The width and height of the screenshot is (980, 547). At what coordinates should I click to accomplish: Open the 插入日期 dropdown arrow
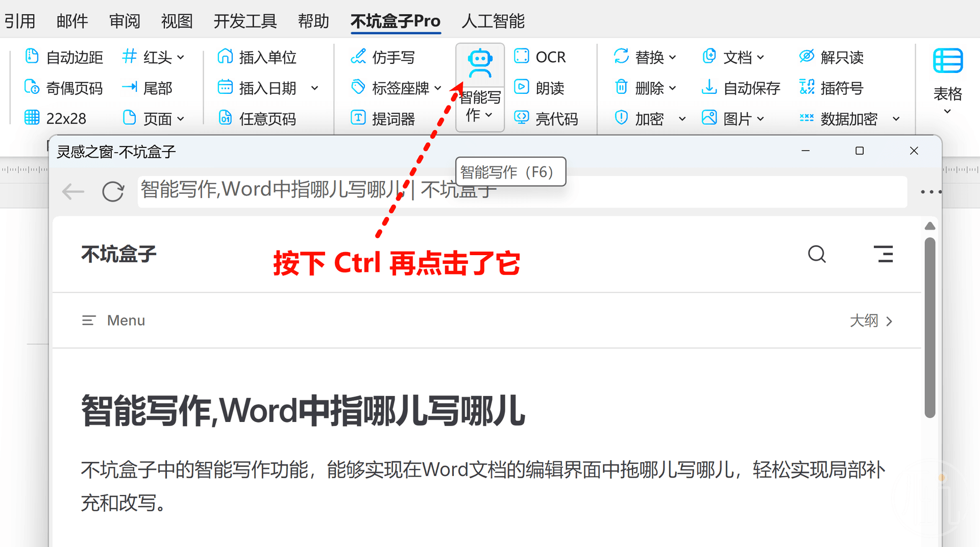315,88
